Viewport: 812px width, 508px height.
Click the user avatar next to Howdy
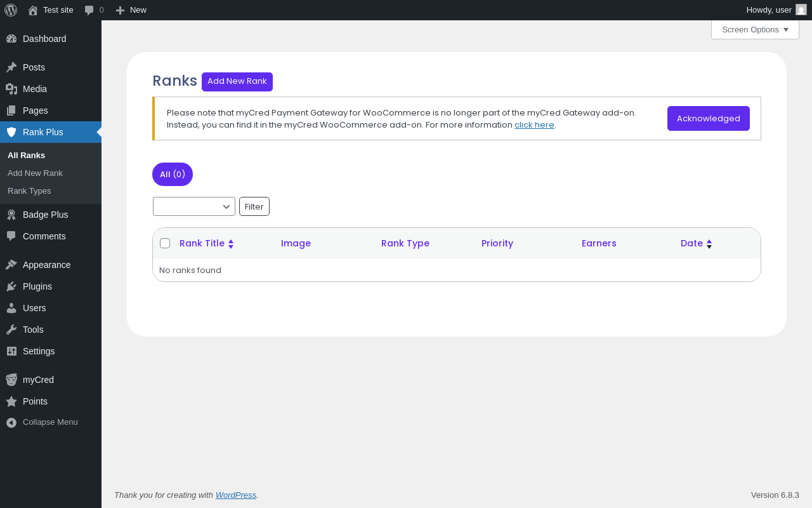coord(801,10)
